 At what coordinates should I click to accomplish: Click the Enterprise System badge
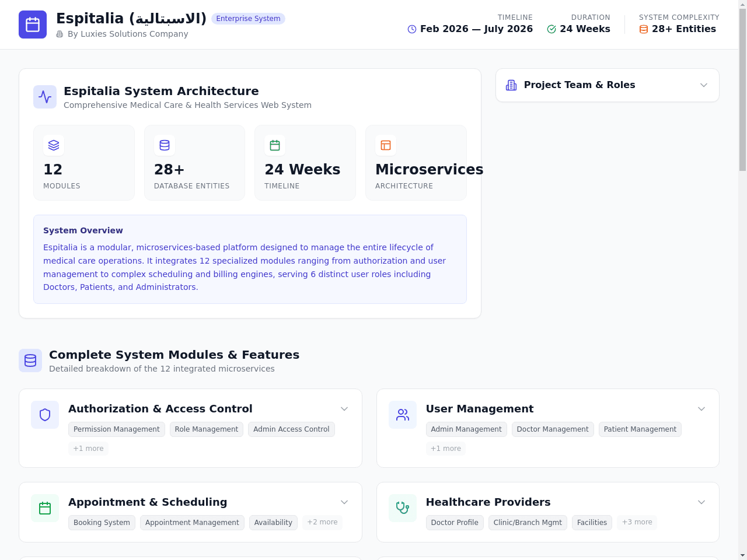coord(249,19)
